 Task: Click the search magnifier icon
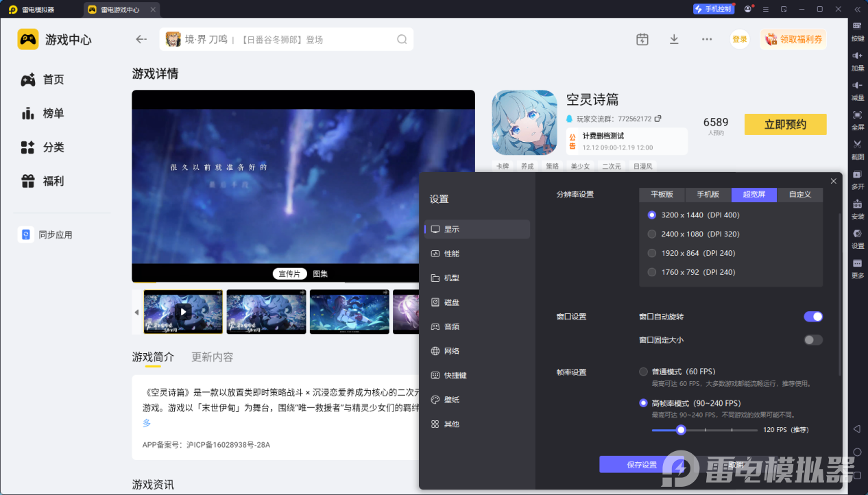click(x=402, y=39)
